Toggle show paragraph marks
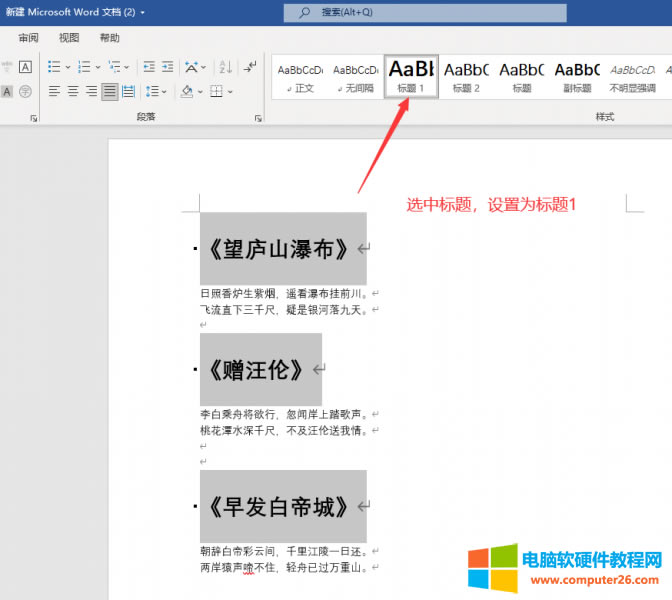The width and height of the screenshot is (672, 600). coord(250,67)
